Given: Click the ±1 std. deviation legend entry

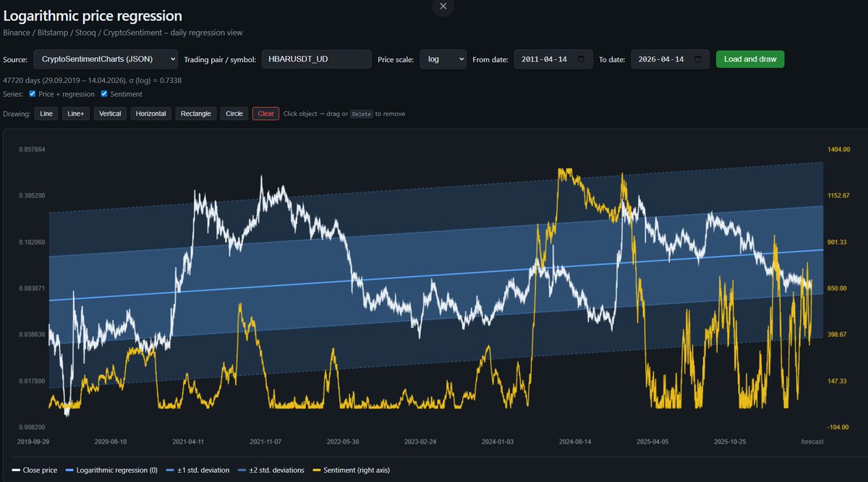Looking at the screenshot, I should pos(197,470).
